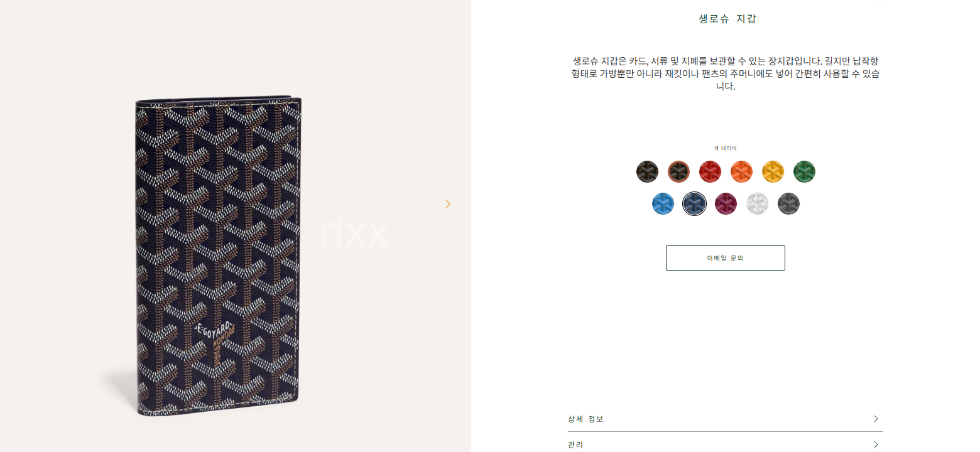Open the 관리 section label
Screen dimensions: 980x452
click(575, 444)
